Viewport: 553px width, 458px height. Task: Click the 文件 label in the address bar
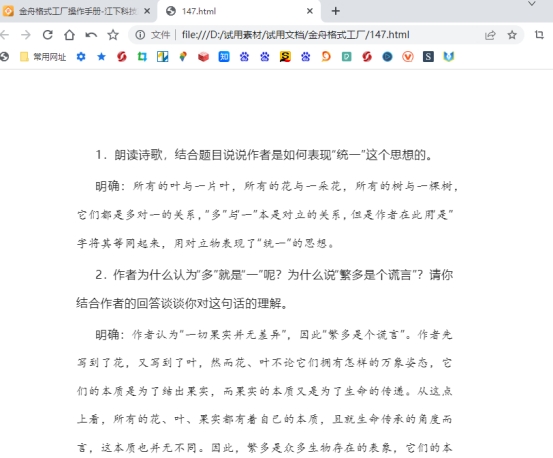(160, 35)
